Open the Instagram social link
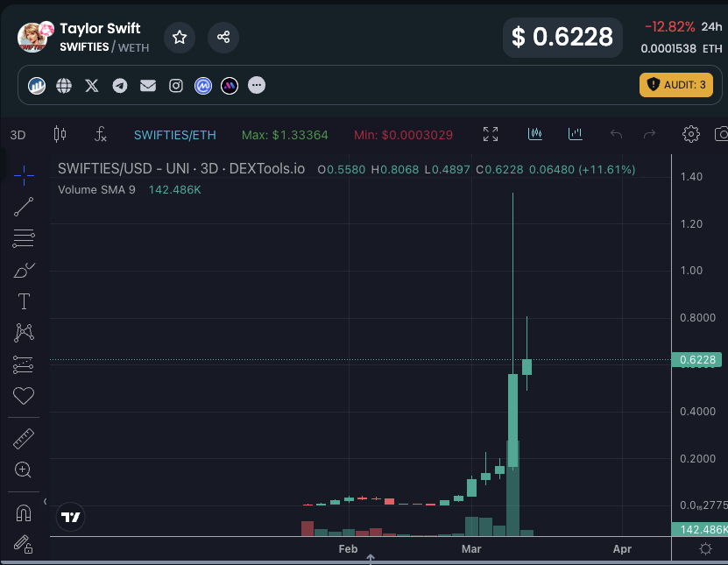Viewport: 728px width, 565px height. coord(176,86)
